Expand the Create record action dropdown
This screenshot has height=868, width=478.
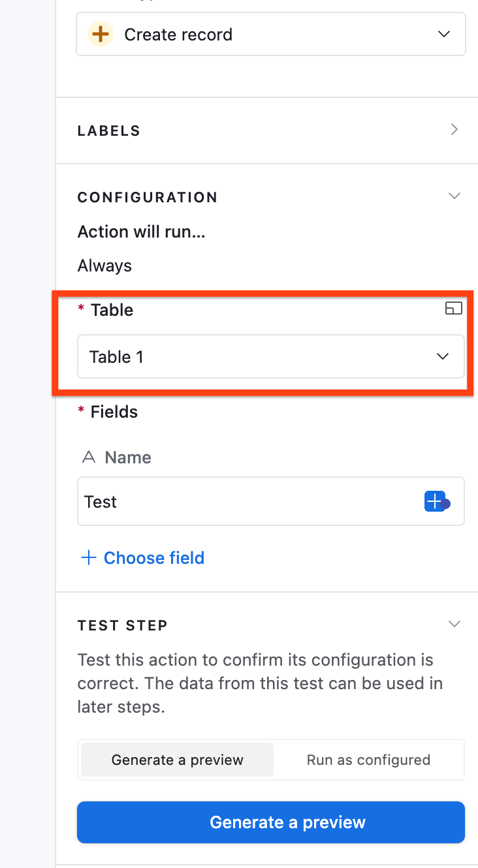444,34
